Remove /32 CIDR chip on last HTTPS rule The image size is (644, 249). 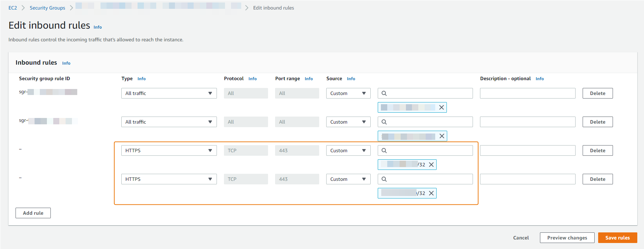click(431, 193)
